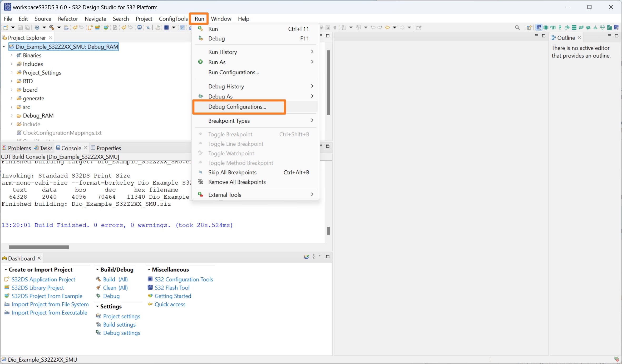This screenshot has height=364, width=622.
Task: Collapse the Dio_Example_S32Z2XX_SMU project tree
Action: pyautogui.click(x=4, y=47)
